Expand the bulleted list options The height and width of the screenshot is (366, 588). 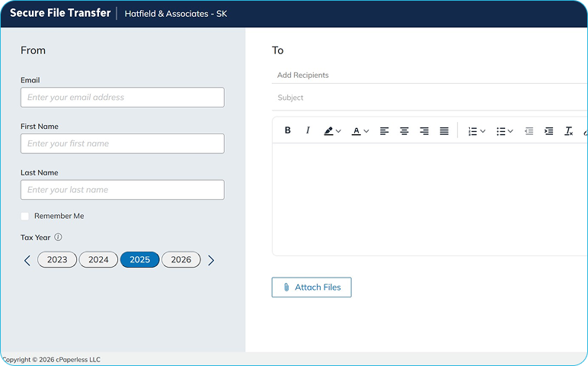coord(505,131)
